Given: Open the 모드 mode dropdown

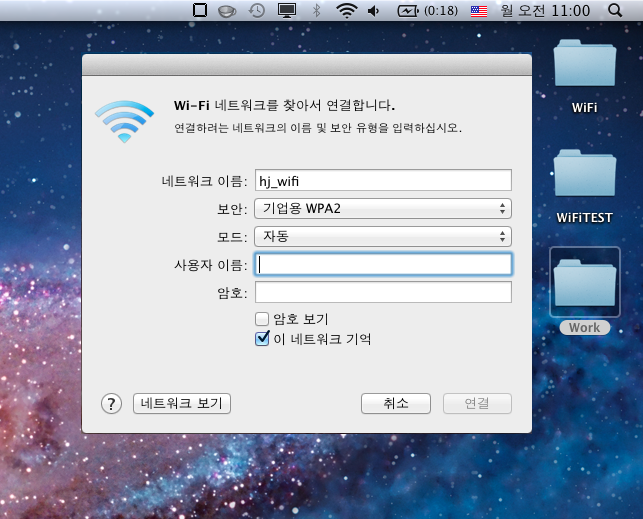Looking at the screenshot, I should click(383, 237).
